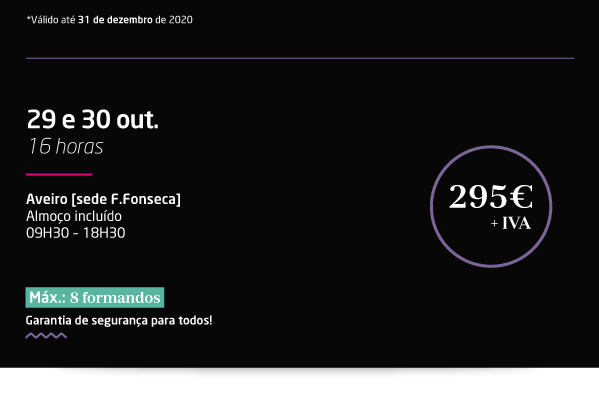Select the 'Máx.: 8 formandos' green badge

pos(95,297)
